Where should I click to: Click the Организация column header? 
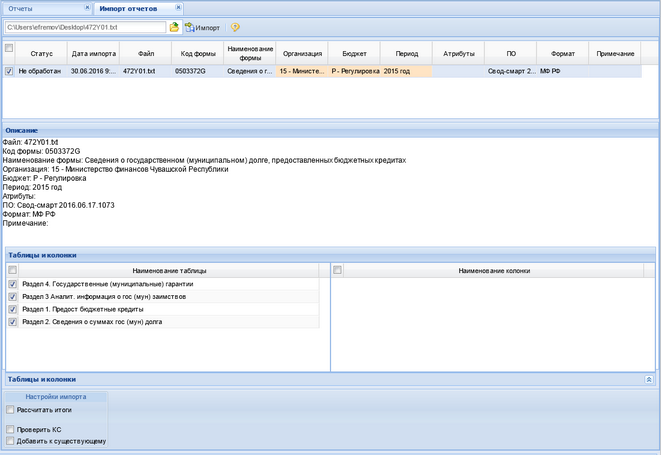(302, 54)
